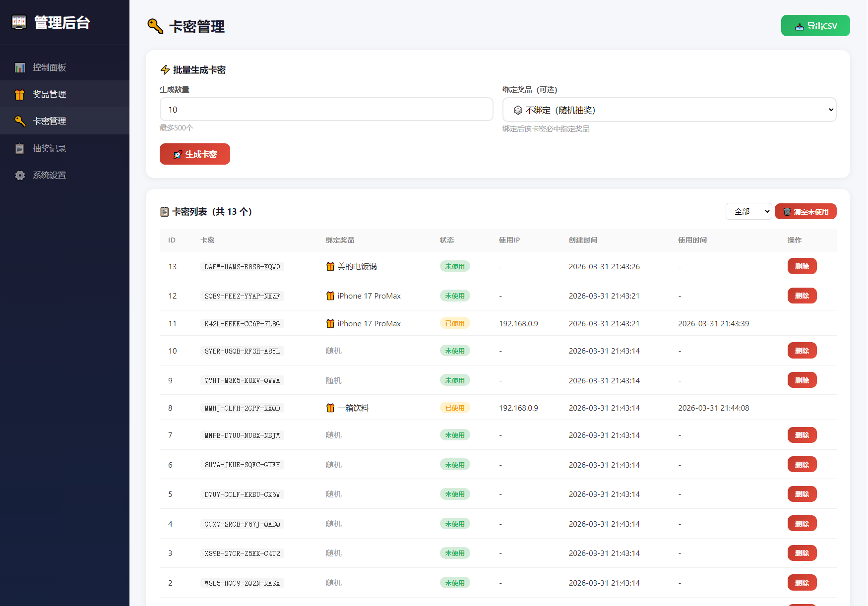Click the trash icon in 清空未使用 button

787,211
